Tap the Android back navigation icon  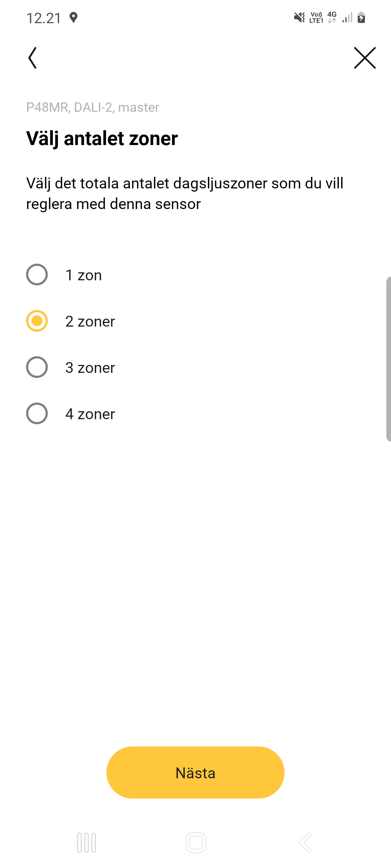305,843
